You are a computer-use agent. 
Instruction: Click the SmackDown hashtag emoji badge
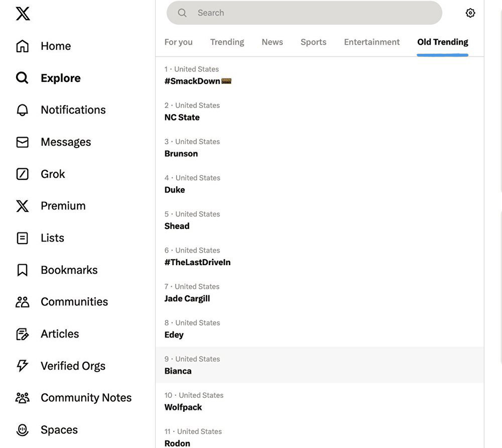click(226, 81)
